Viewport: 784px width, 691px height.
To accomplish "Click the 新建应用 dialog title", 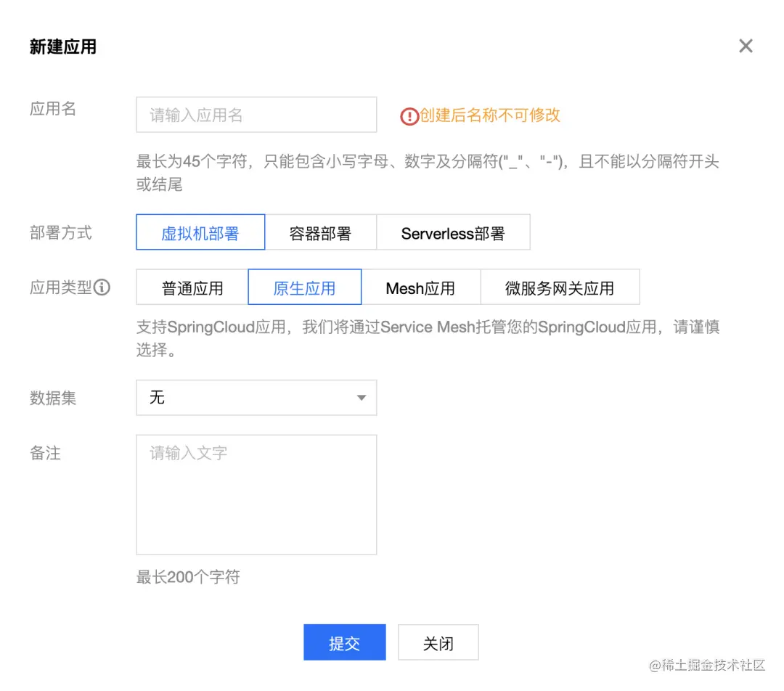I will (x=62, y=46).
